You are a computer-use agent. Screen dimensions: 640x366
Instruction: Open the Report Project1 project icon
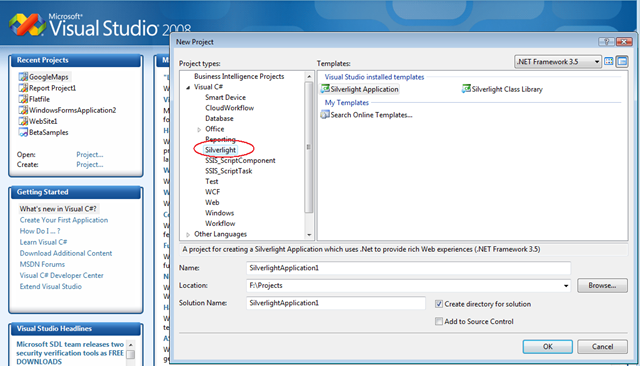23,88
